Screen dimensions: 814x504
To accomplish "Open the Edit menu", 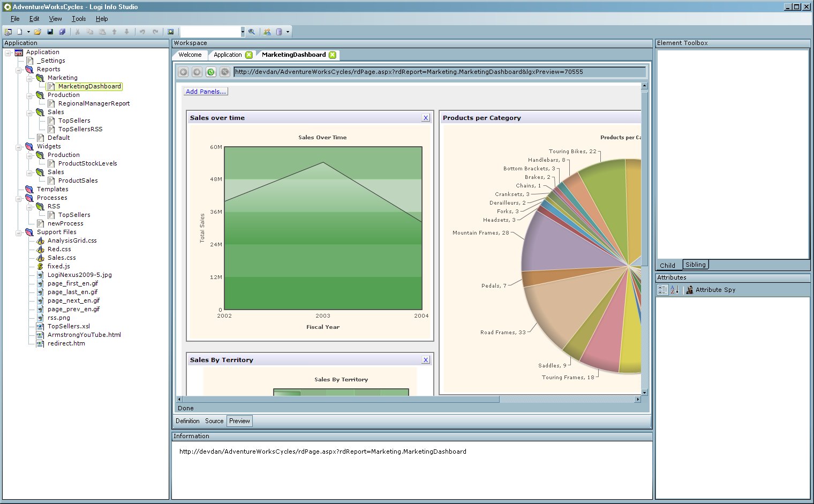I will click(34, 19).
